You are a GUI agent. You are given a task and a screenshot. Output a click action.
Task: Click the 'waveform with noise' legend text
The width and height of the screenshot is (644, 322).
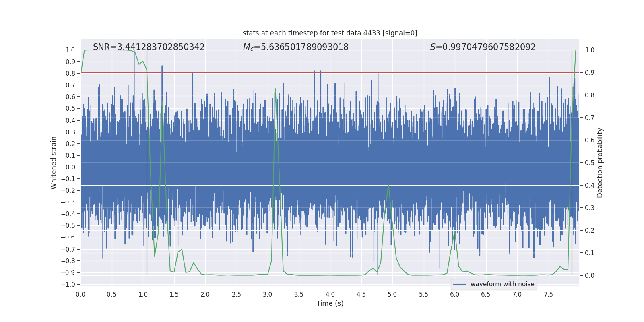pyautogui.click(x=502, y=284)
